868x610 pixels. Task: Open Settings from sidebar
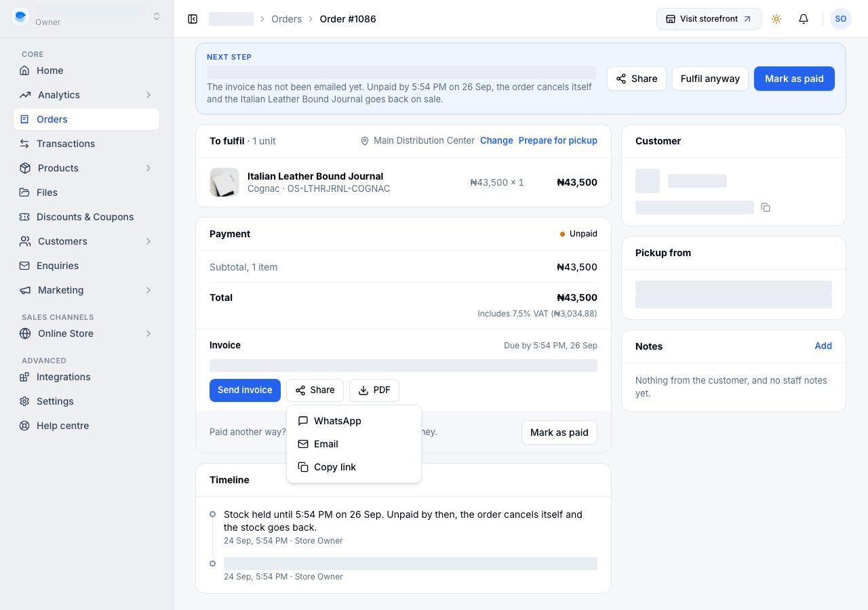tap(86, 401)
